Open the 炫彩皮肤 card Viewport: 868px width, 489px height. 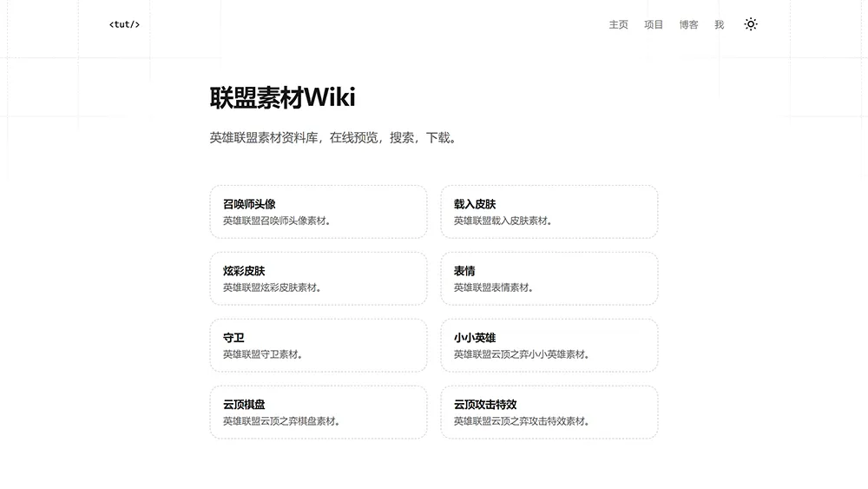pos(318,278)
